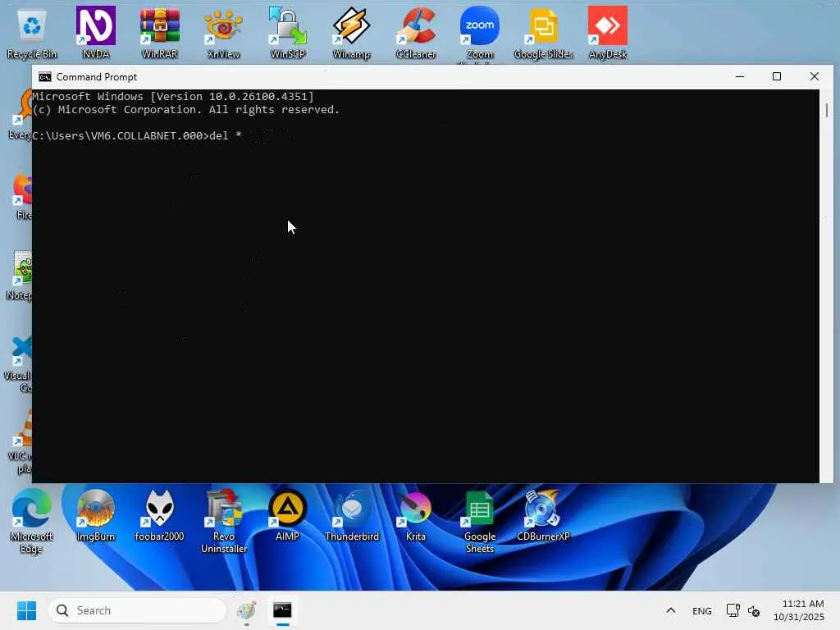Open the clock and date flyout

[798, 610]
